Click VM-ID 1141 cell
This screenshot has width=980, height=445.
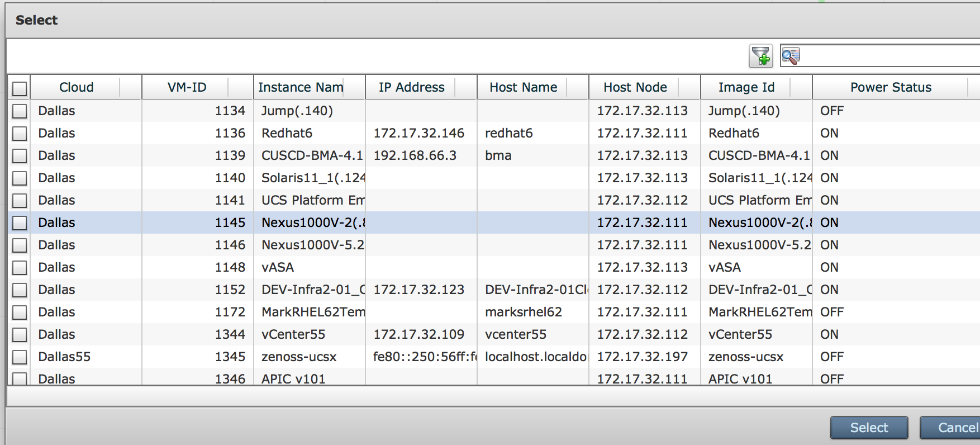[230, 200]
